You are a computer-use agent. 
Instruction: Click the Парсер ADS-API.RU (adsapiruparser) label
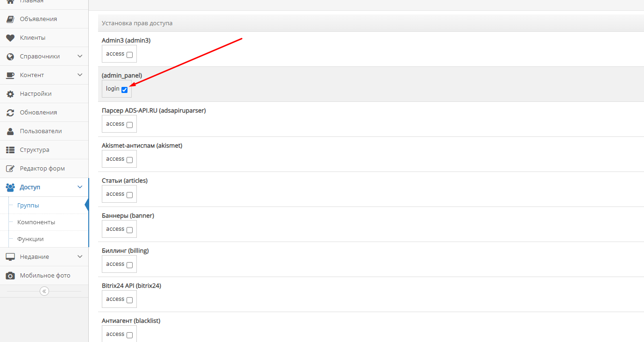[154, 111]
